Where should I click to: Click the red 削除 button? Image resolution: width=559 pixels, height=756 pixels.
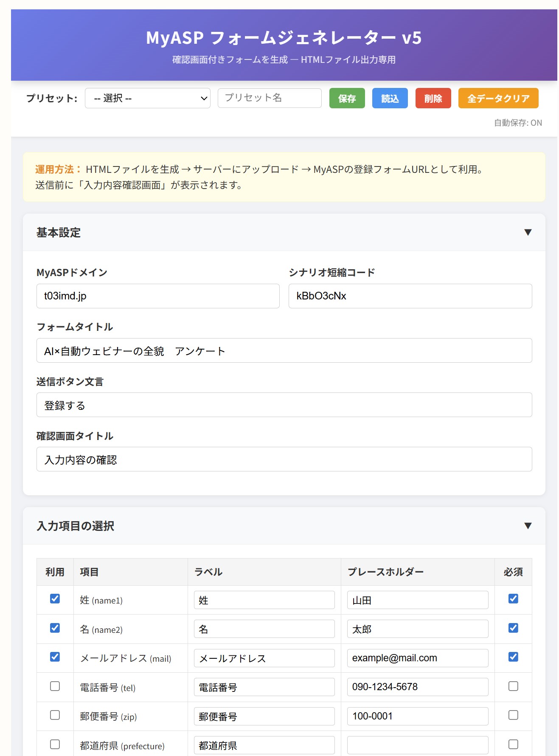(433, 98)
